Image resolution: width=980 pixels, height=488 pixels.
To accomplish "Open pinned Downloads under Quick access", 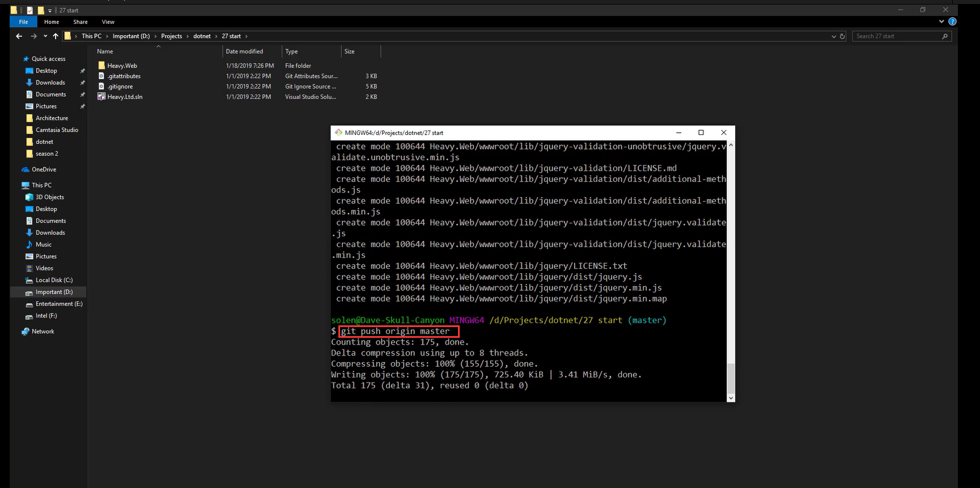I will click(x=50, y=83).
